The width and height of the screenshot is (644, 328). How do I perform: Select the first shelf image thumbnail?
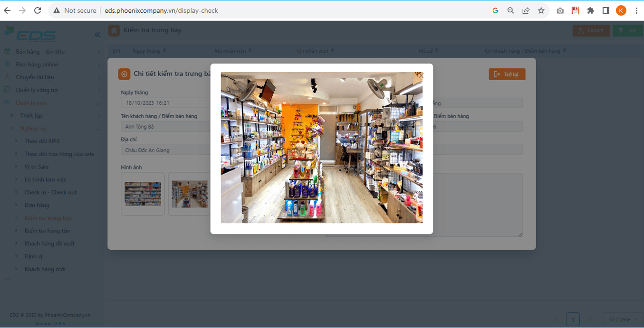(x=143, y=194)
